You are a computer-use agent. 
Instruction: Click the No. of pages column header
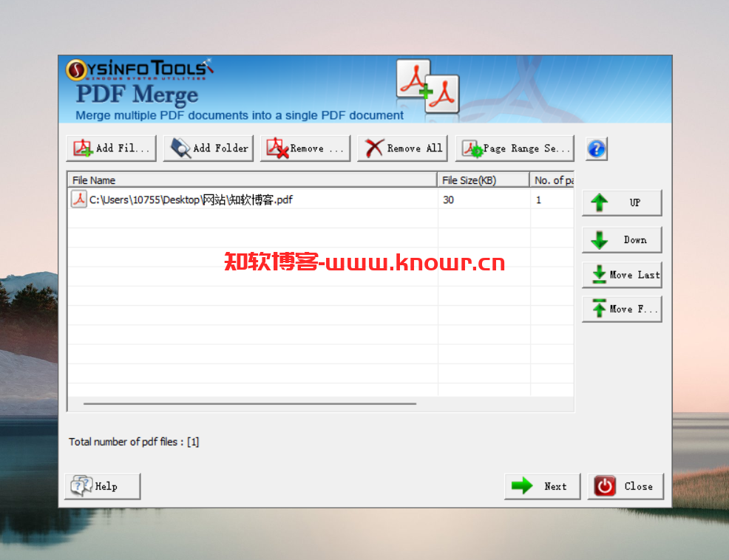(x=552, y=180)
